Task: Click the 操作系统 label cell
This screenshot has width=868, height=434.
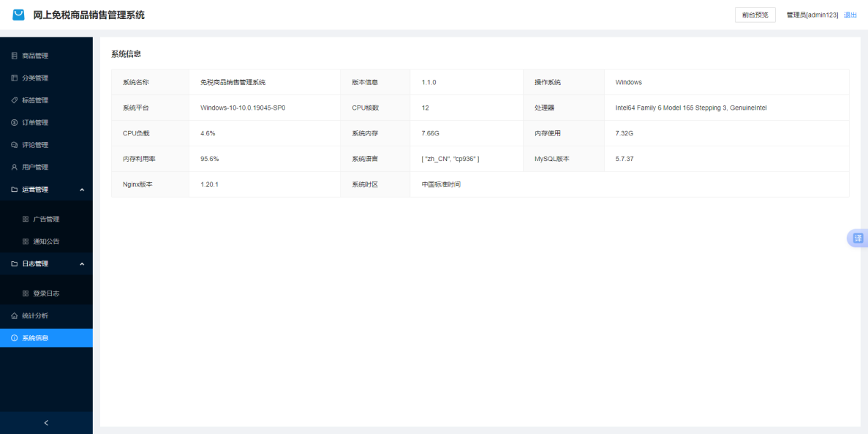Action: coord(564,82)
